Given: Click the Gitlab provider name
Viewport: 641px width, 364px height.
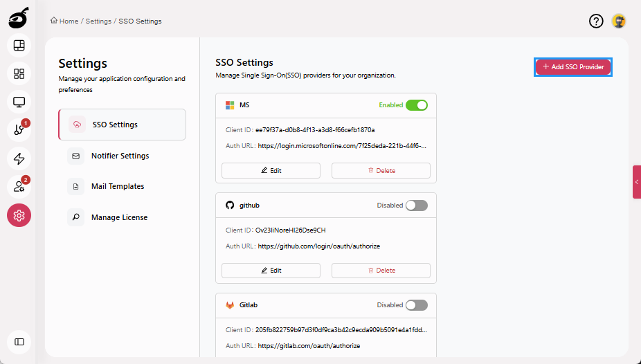Looking at the screenshot, I should click(x=249, y=305).
